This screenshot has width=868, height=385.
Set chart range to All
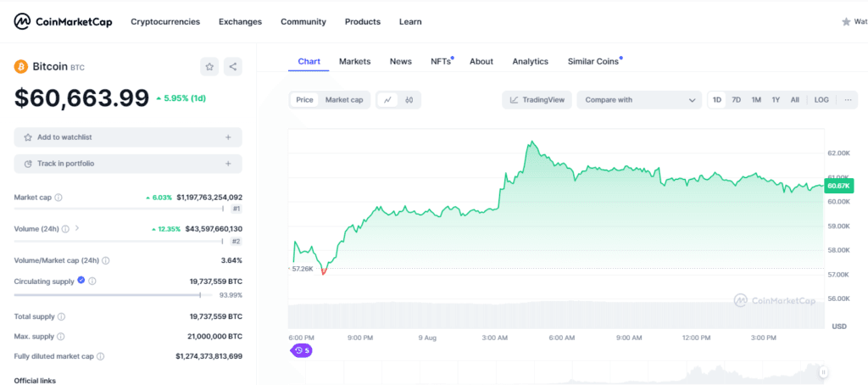[795, 100]
